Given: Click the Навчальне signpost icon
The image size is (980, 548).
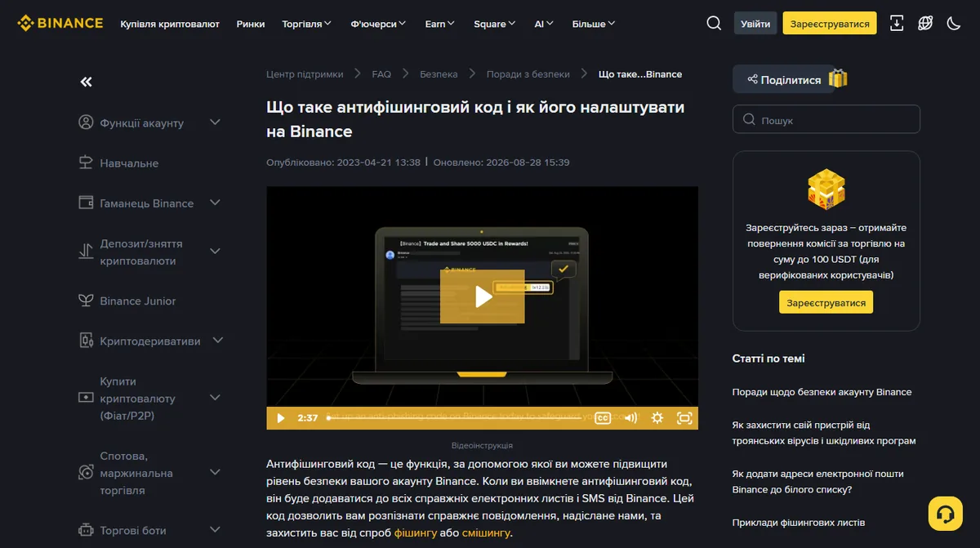Looking at the screenshot, I should coord(86,163).
